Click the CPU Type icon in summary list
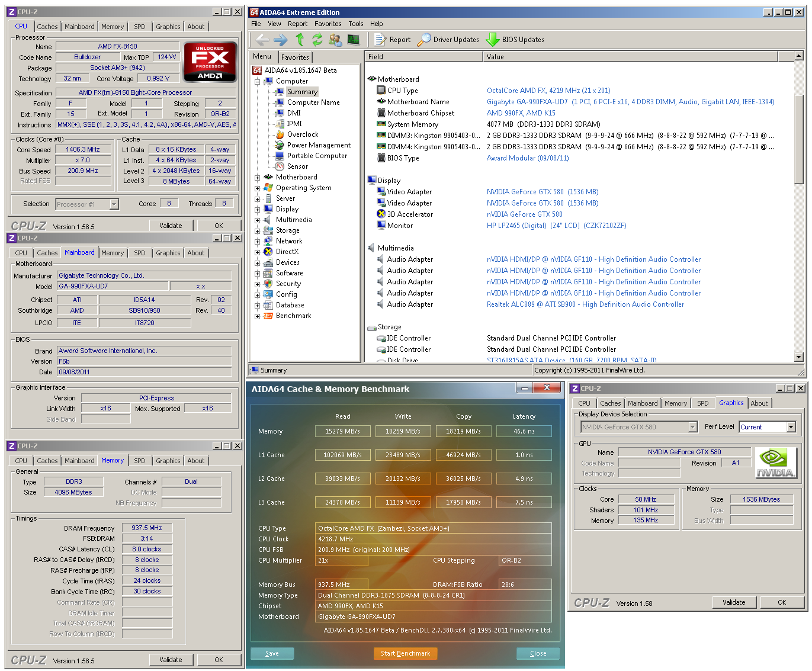 tap(381, 90)
